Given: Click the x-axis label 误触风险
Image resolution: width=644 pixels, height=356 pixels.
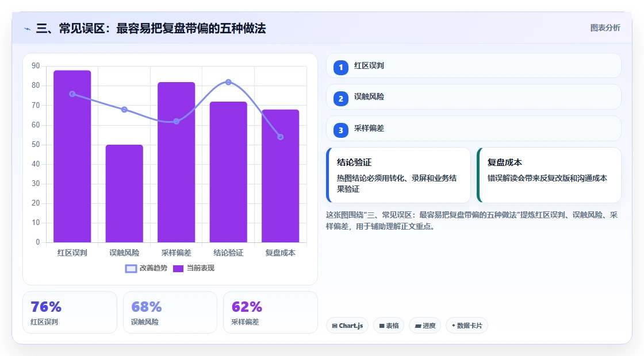Looking at the screenshot, I should coord(124,253).
